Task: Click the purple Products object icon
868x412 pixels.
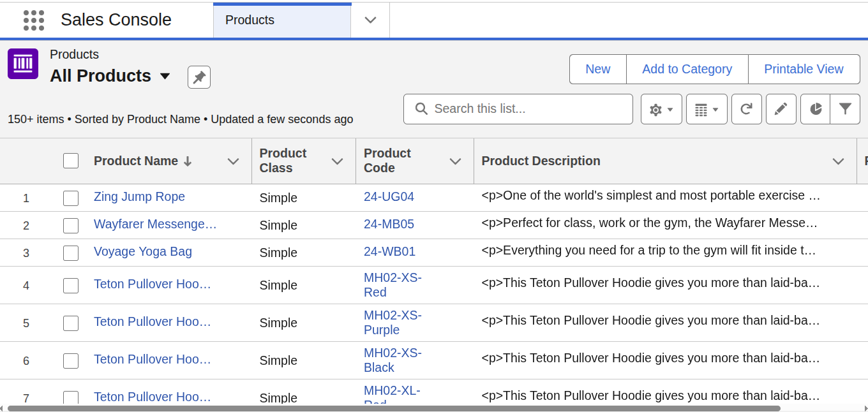Action: [23, 64]
